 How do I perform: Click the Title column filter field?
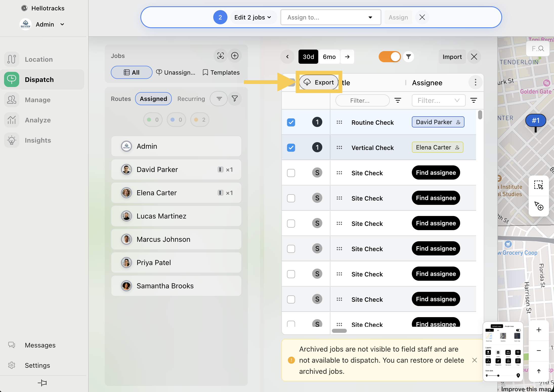[362, 101]
